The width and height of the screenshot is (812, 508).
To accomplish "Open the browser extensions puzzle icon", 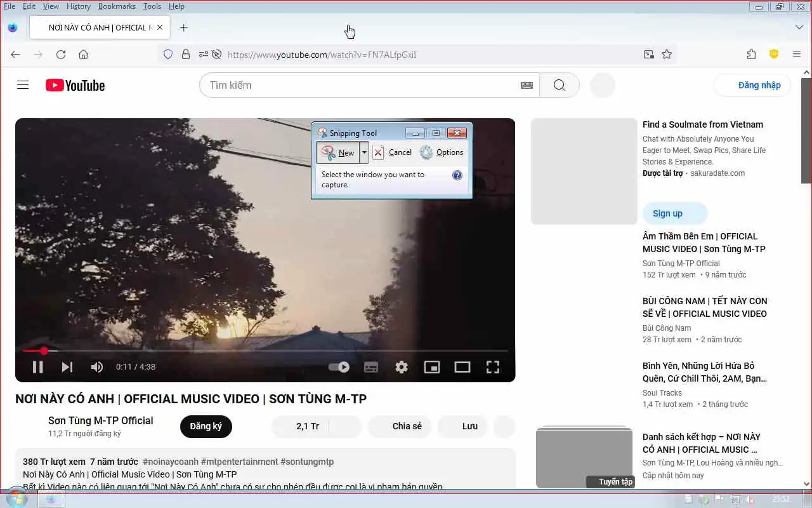I will [751, 55].
